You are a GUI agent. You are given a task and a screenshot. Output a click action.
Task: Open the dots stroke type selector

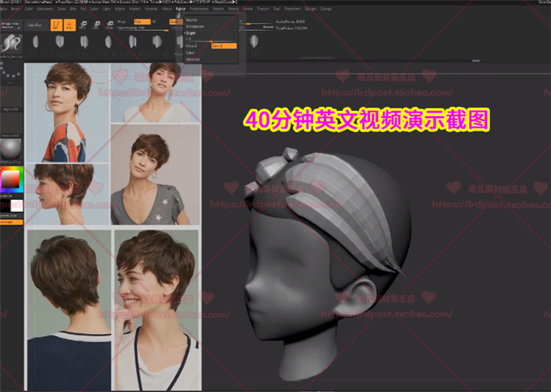click(x=11, y=72)
